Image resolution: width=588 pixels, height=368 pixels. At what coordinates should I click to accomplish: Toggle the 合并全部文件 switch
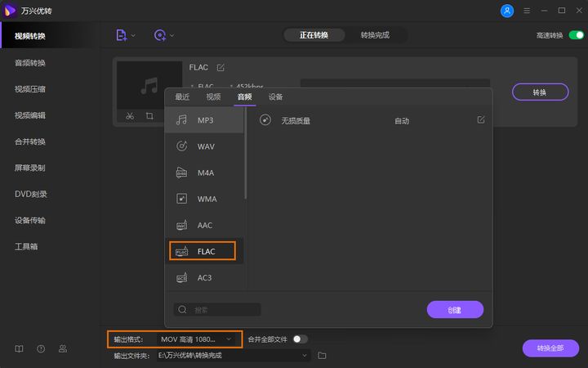300,339
